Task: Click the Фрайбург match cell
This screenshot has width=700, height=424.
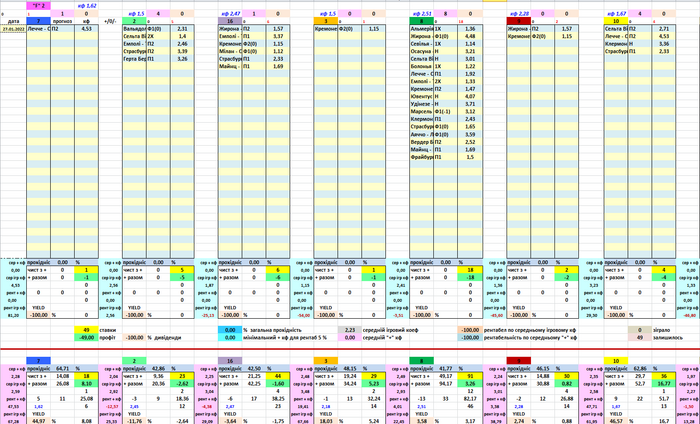Action: [421, 157]
